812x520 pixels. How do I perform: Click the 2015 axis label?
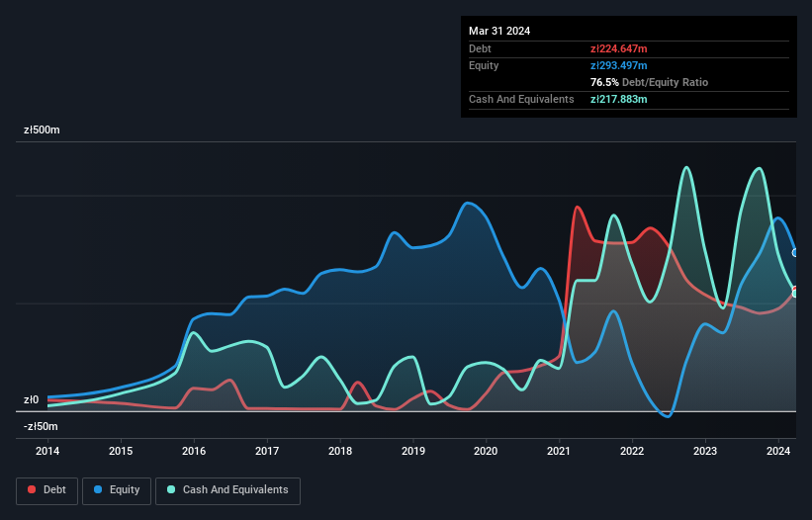tap(121, 451)
